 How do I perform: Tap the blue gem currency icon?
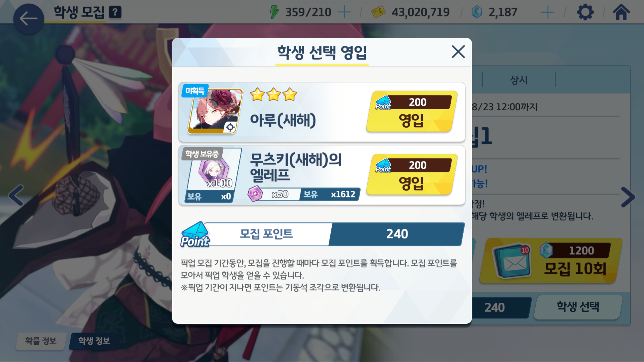click(x=476, y=12)
